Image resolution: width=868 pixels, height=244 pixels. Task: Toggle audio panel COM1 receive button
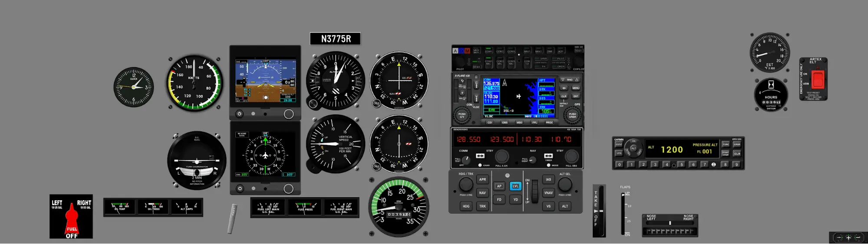click(x=488, y=51)
